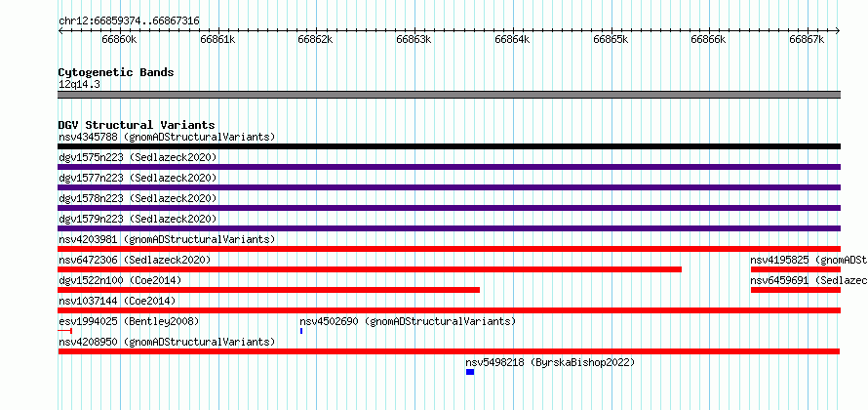Click the 66860k ruler tick label
This screenshot has height=410, width=868.
120,39
